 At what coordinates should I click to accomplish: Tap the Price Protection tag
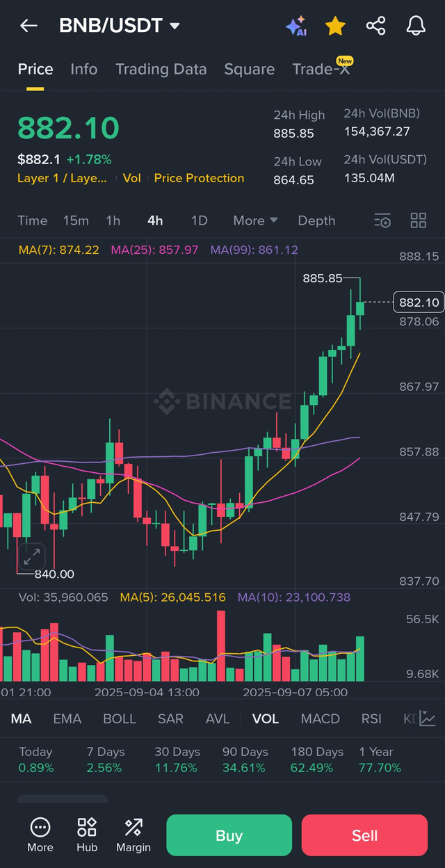[199, 178]
